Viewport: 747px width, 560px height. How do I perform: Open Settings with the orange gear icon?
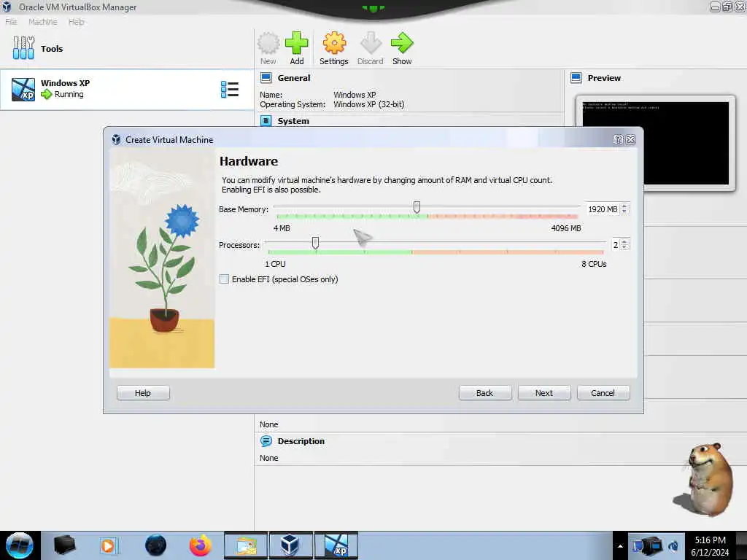[x=334, y=43]
